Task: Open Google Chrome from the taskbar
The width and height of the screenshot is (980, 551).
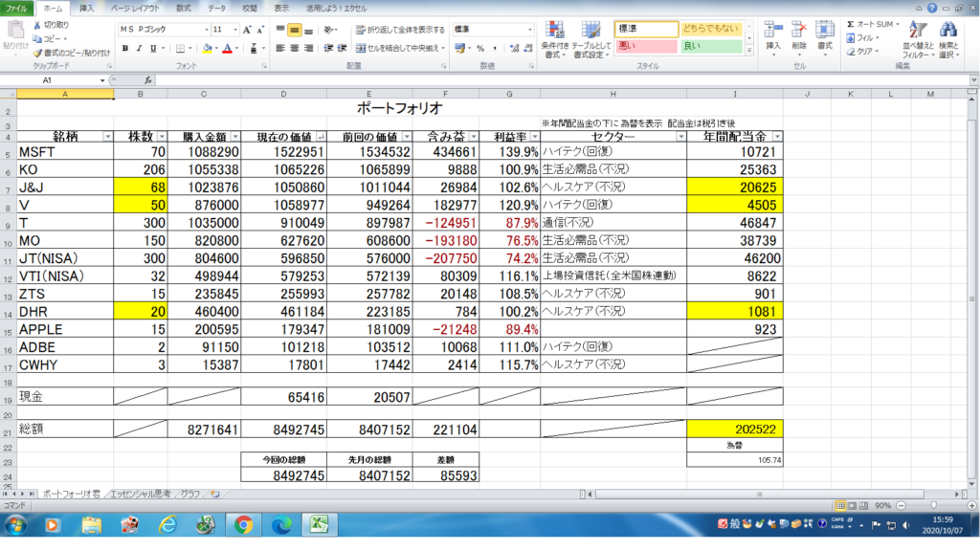Action: [243, 525]
